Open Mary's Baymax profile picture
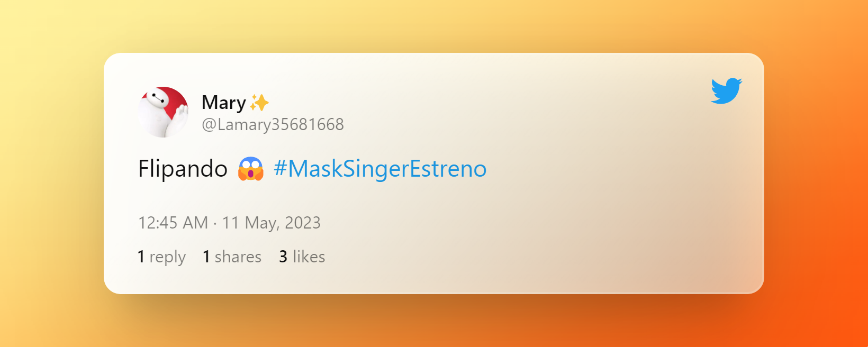Screen dimensions: 868x347 coord(163,112)
